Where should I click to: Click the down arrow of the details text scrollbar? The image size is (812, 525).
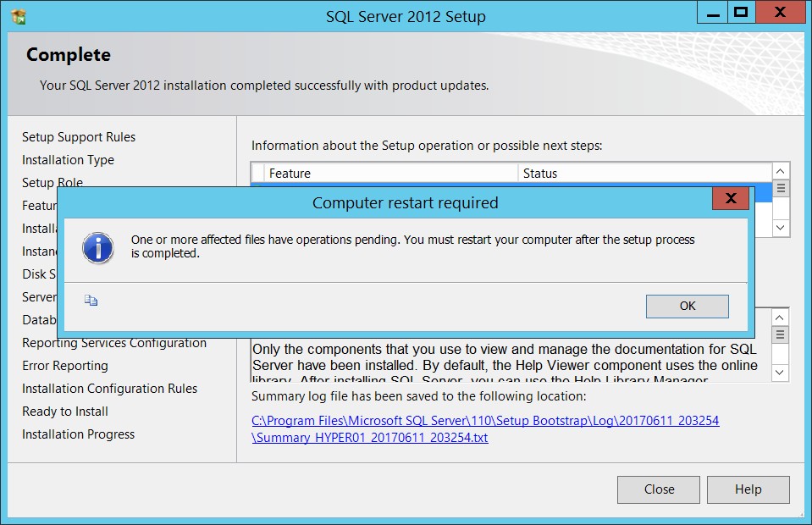coord(779,373)
